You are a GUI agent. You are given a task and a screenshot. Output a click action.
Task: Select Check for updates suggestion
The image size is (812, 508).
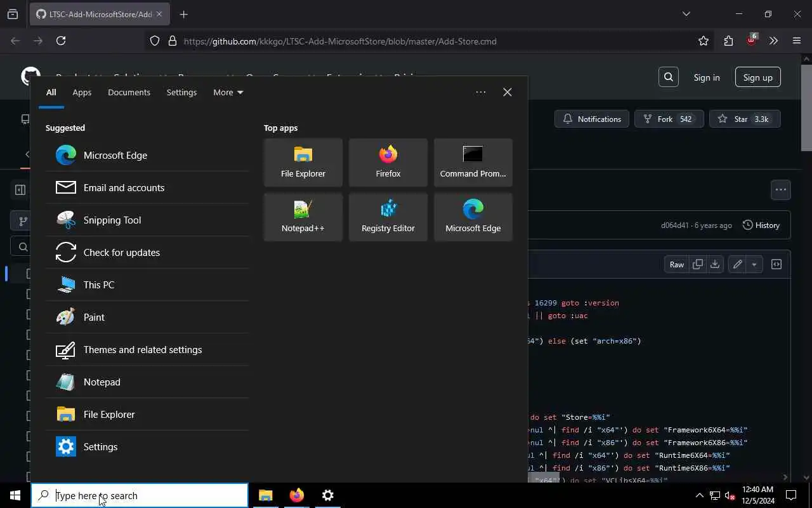click(x=147, y=252)
